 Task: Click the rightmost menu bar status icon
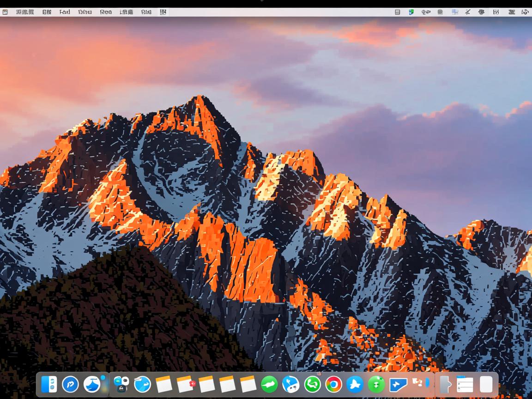[x=525, y=12]
